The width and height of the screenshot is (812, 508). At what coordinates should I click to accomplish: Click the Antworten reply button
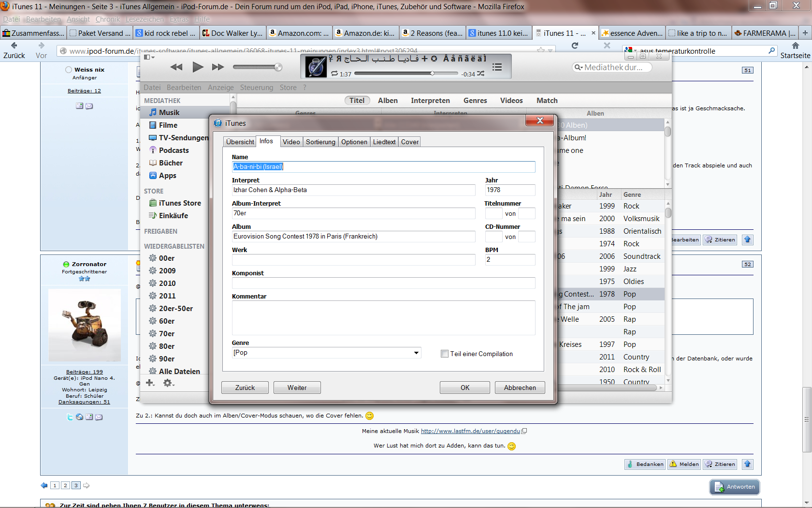pyautogui.click(x=735, y=487)
